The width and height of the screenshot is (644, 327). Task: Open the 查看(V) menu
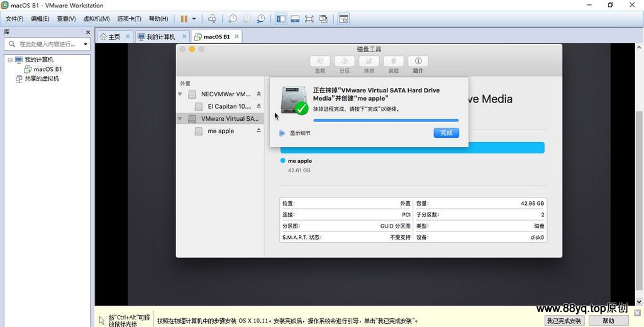66,19
